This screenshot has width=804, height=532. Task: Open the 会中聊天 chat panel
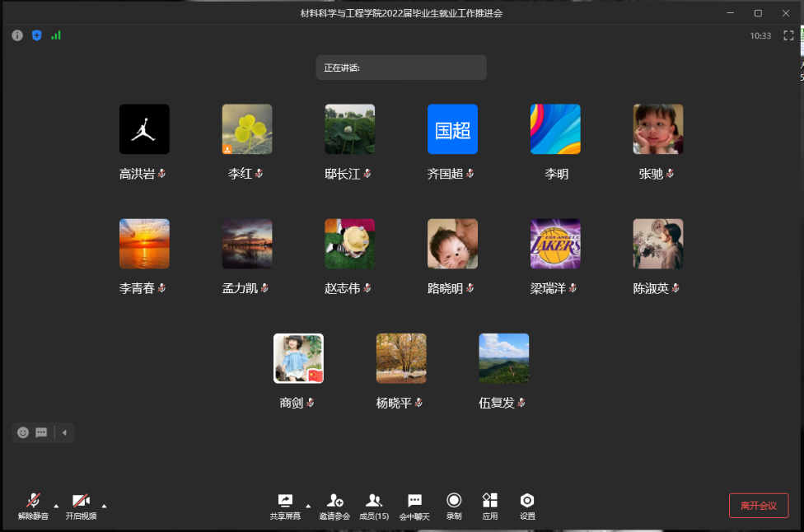414,505
